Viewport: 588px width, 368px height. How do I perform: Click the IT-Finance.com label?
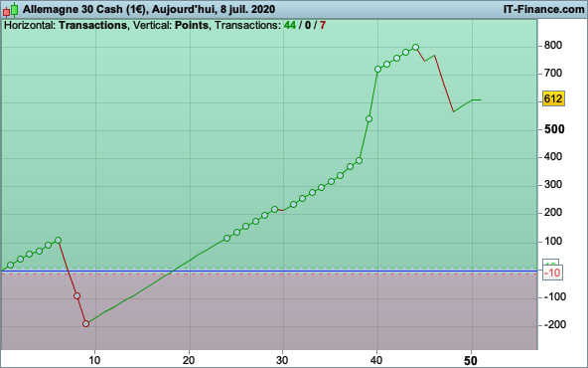pos(543,9)
